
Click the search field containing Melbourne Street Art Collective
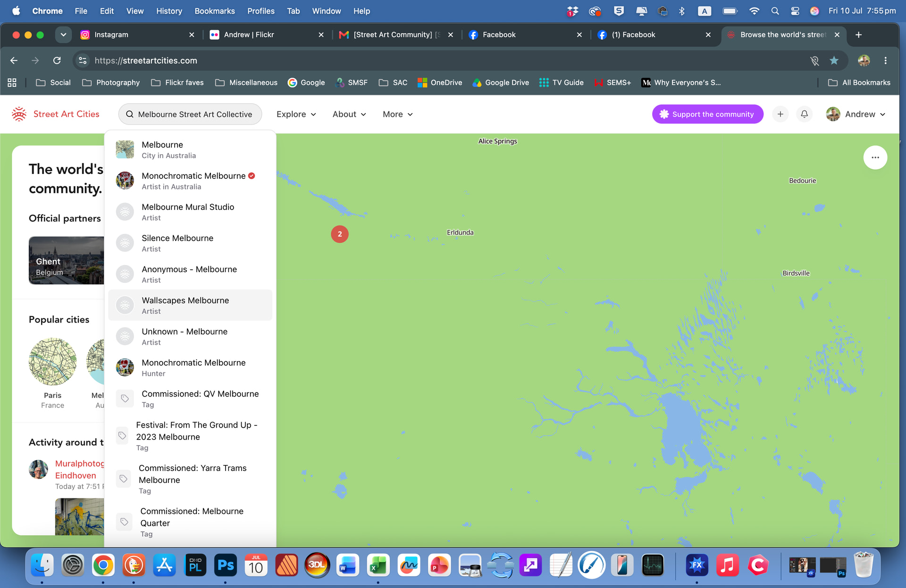pos(190,114)
